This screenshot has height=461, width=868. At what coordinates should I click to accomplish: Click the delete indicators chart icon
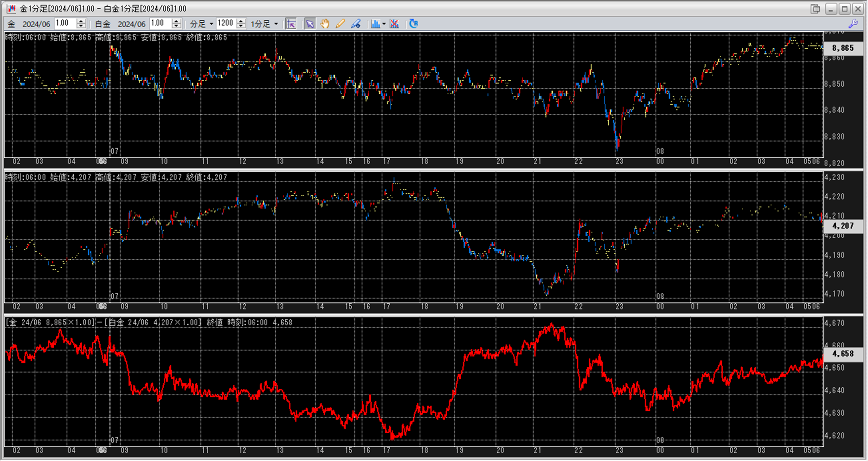click(x=394, y=24)
